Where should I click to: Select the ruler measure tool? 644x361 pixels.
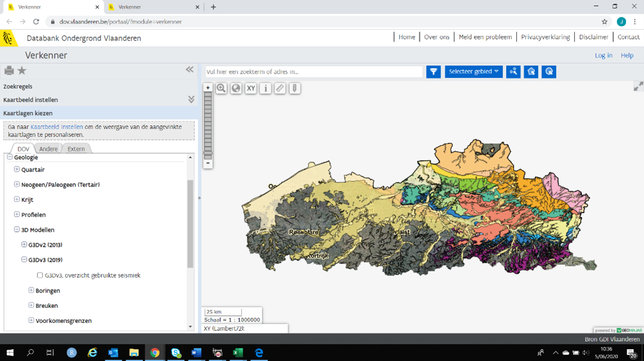pyautogui.click(x=280, y=88)
